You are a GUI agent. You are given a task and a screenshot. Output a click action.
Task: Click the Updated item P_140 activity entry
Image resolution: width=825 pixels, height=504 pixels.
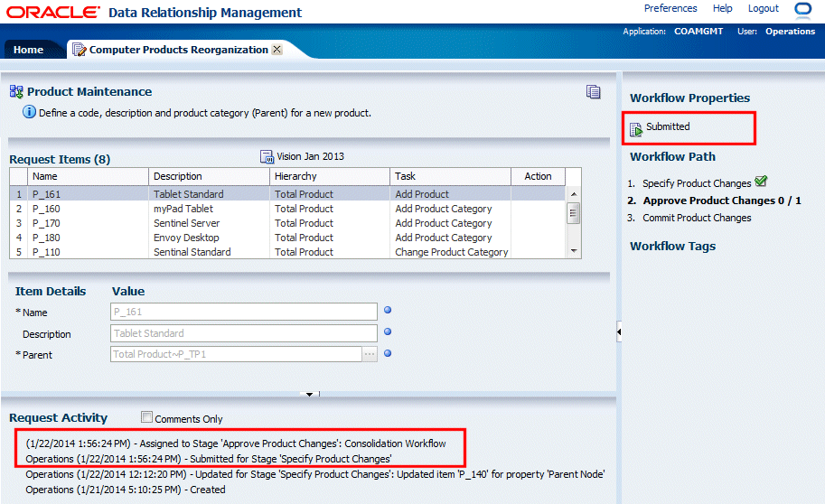(x=315, y=474)
